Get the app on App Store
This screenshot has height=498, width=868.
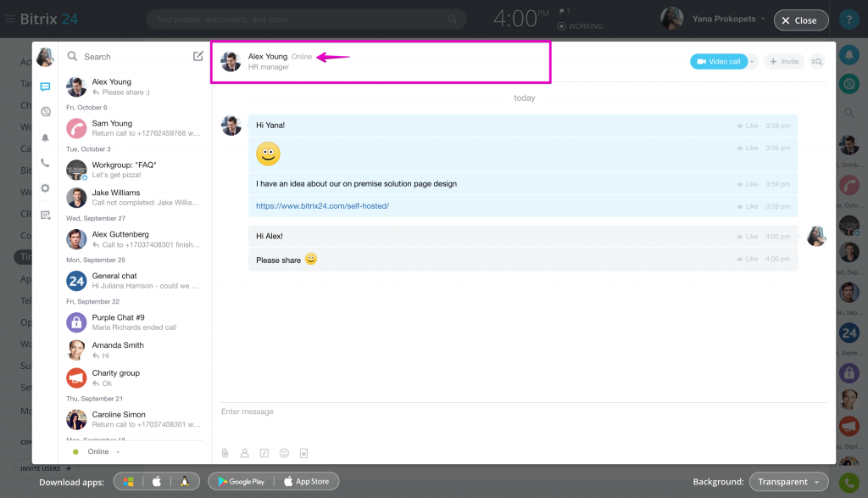306,482
